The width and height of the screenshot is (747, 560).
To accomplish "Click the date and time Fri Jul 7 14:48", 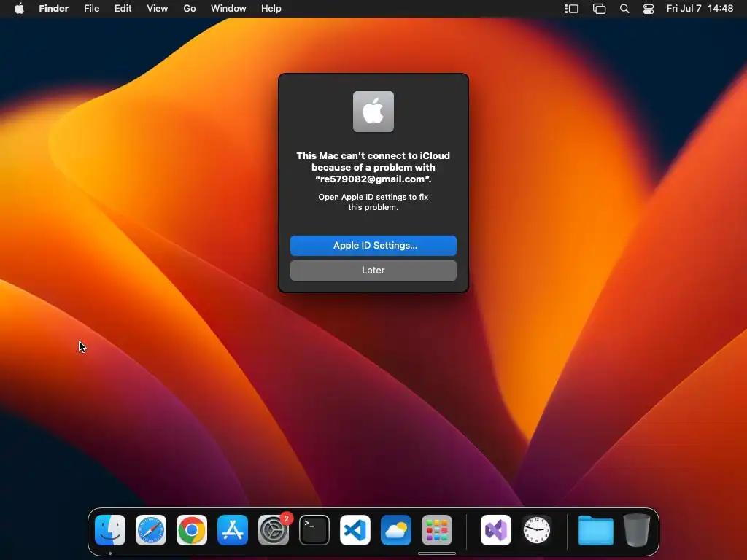I will (700, 9).
